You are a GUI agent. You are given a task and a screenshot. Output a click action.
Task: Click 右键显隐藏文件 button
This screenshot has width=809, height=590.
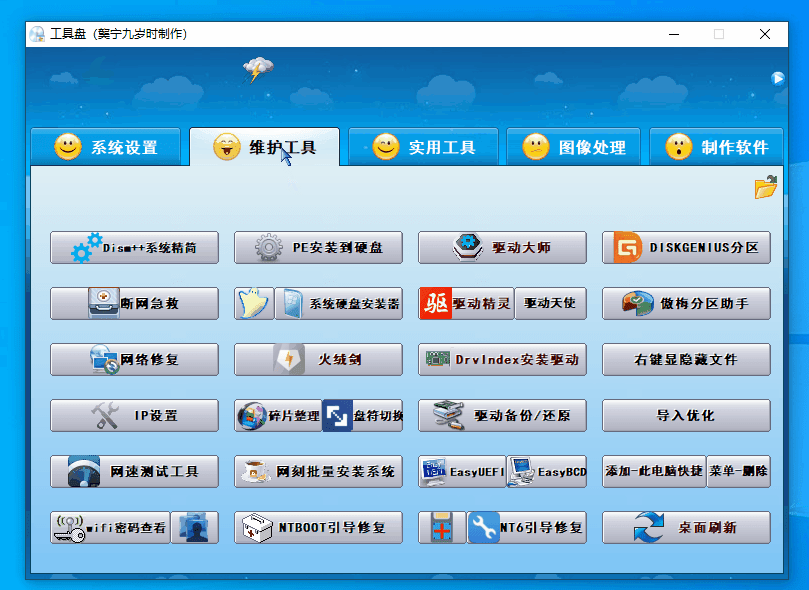(x=686, y=360)
